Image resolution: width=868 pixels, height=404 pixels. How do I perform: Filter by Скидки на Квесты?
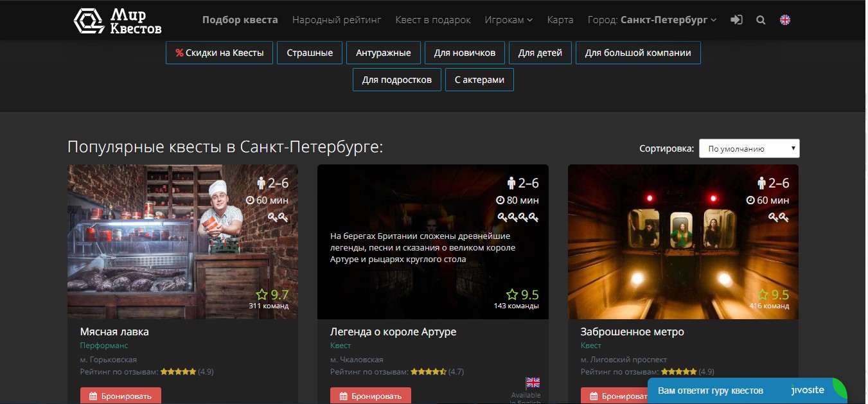pos(220,53)
